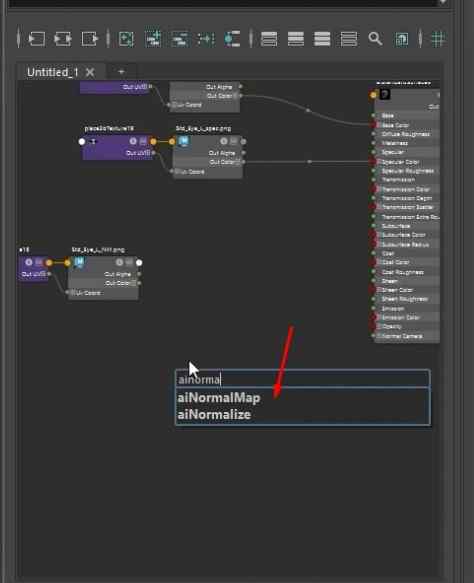Click Add Selected Nodes to Graph icon

click(153, 39)
